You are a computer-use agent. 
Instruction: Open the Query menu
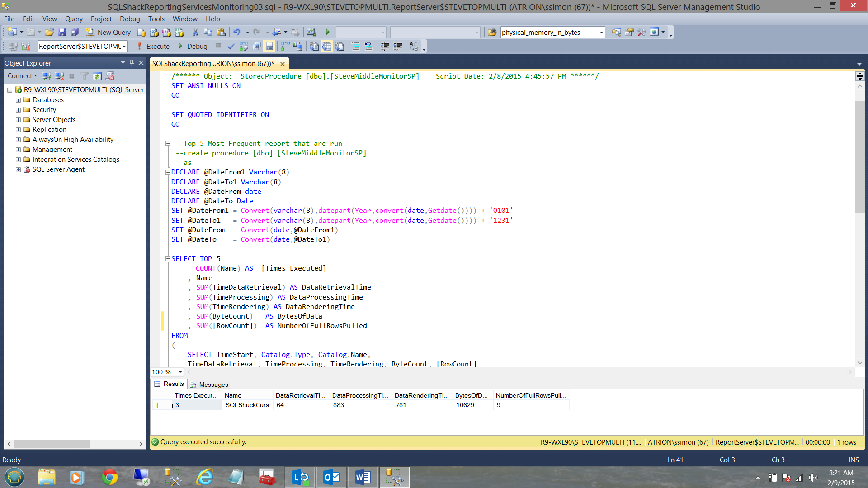point(73,19)
